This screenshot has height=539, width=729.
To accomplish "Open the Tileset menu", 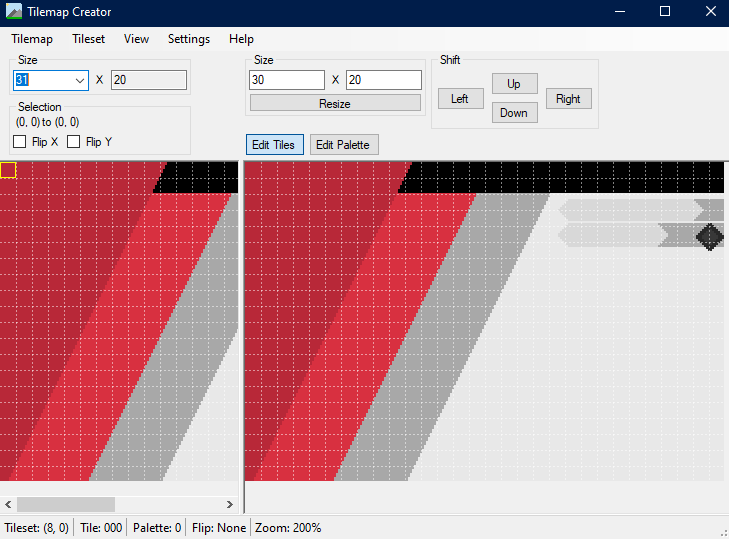I will tap(88, 39).
